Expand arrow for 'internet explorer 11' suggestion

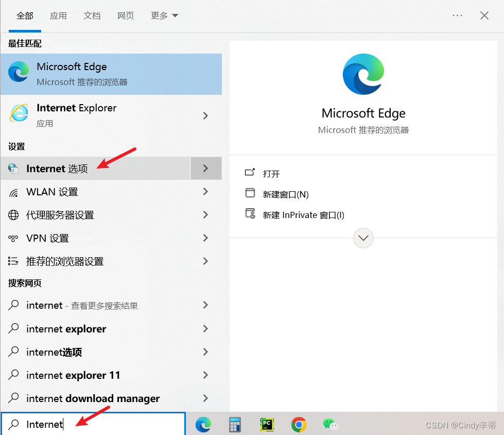click(206, 375)
